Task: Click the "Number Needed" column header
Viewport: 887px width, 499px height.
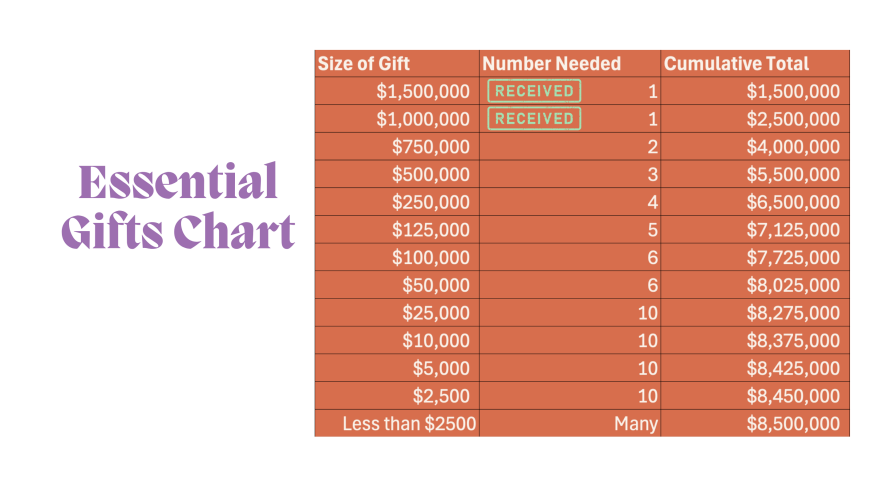Action: click(552, 64)
